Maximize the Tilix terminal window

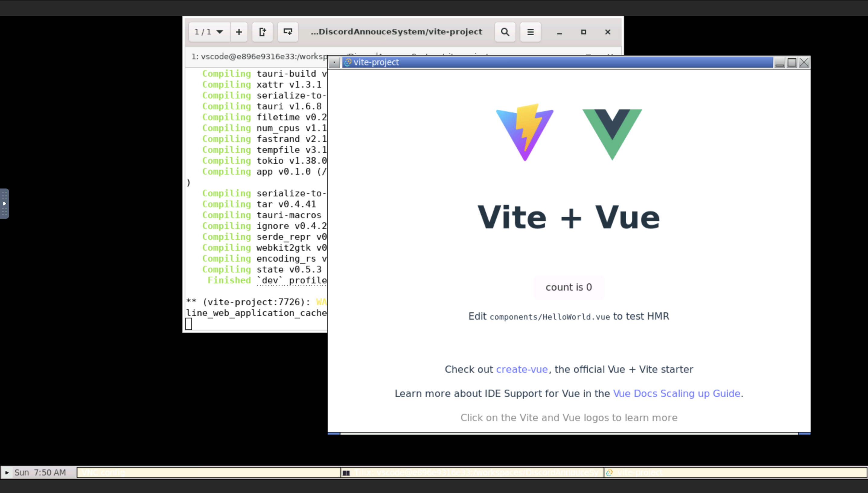[583, 32]
